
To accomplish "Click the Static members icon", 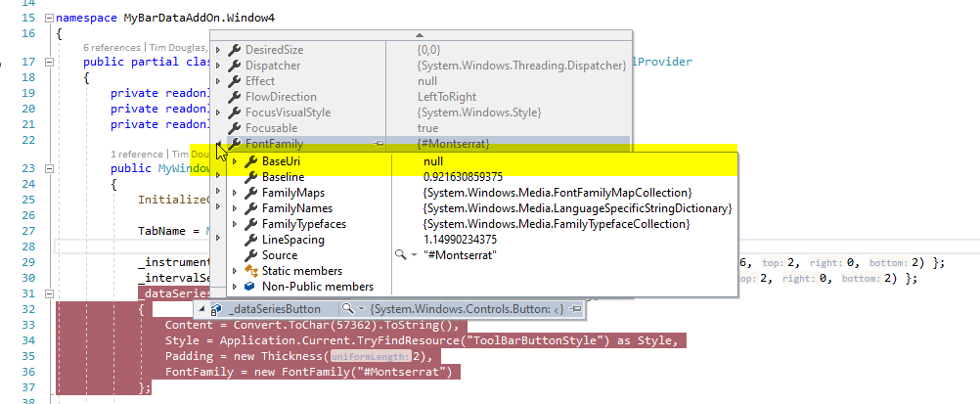I will [250, 271].
